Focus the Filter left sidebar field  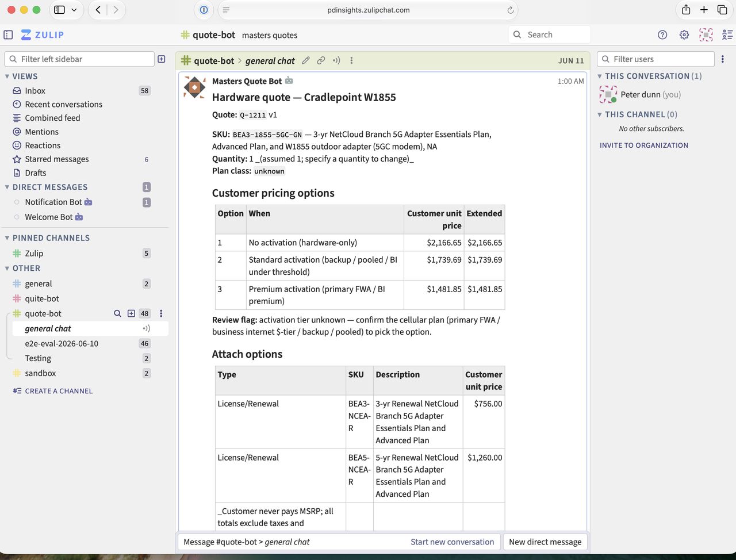tap(79, 59)
